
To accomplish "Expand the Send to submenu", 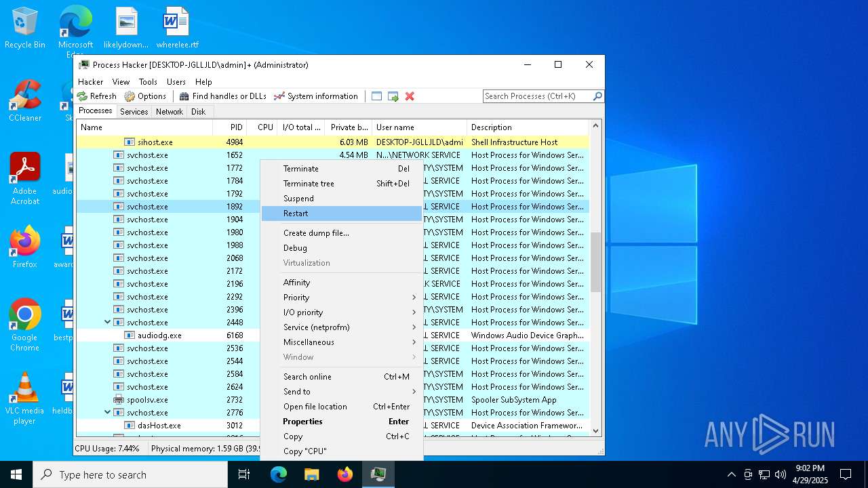I will pyautogui.click(x=342, y=392).
